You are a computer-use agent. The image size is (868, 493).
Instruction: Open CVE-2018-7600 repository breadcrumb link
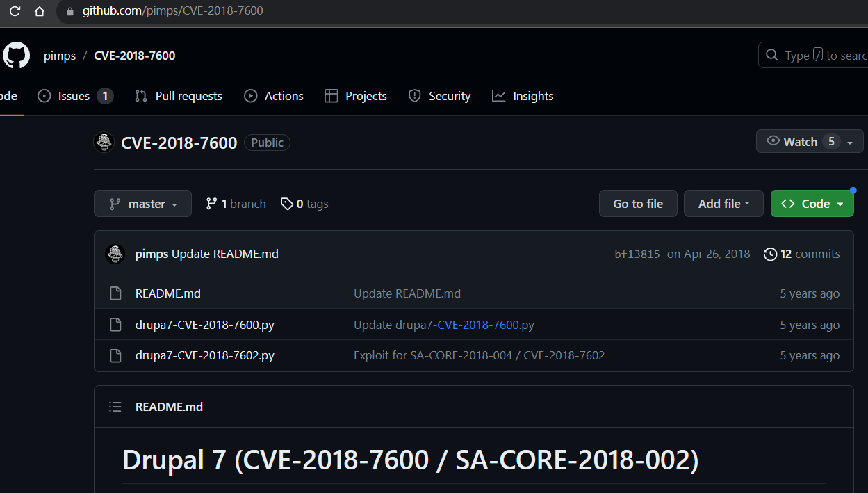[135, 56]
